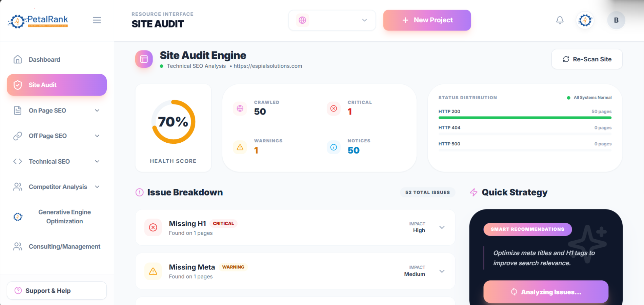644x305 pixels.
Task: Click the PetalRank logo
Action: tap(38, 21)
